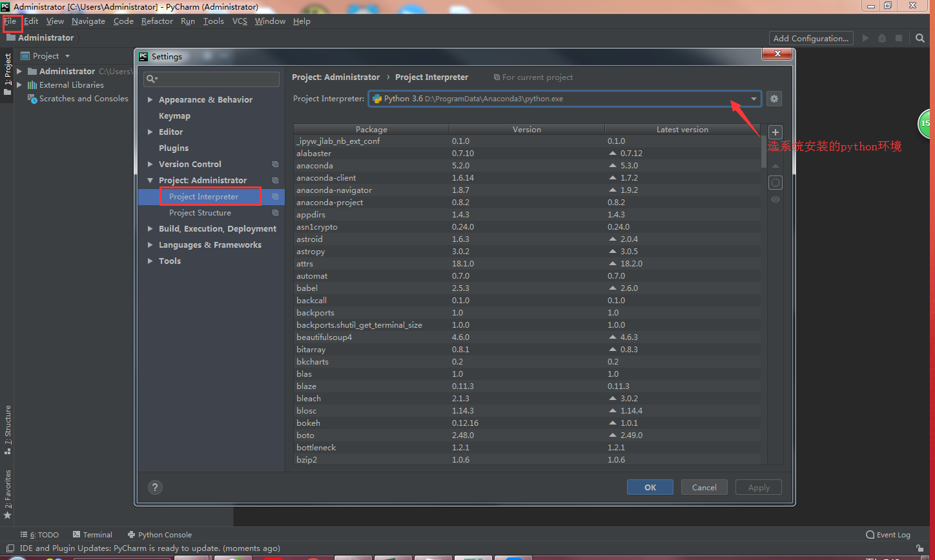Click the search everywhere magnifier icon
The width and height of the screenshot is (935, 560).
920,38
